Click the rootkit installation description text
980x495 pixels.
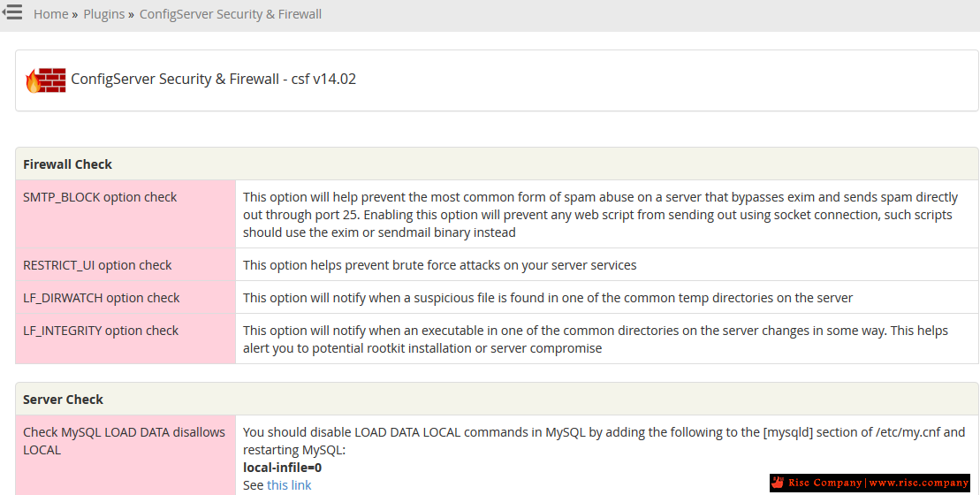coord(595,339)
